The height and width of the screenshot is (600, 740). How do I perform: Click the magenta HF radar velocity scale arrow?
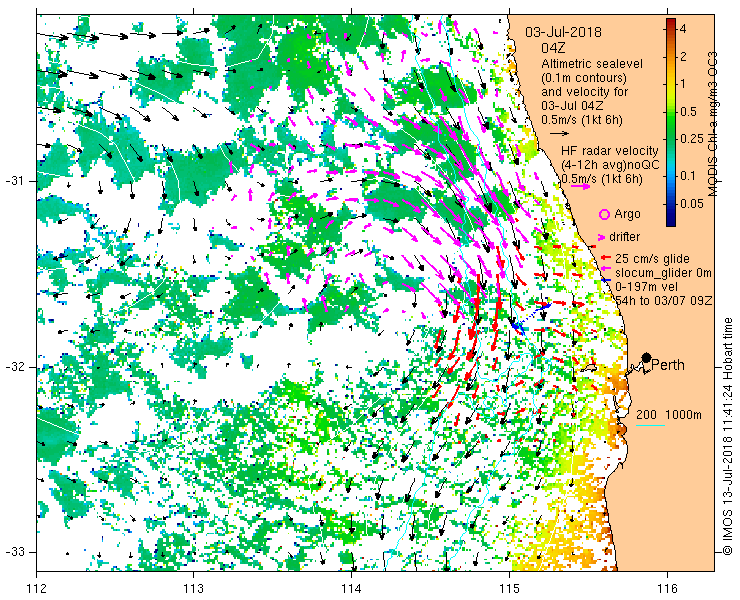tap(580, 186)
